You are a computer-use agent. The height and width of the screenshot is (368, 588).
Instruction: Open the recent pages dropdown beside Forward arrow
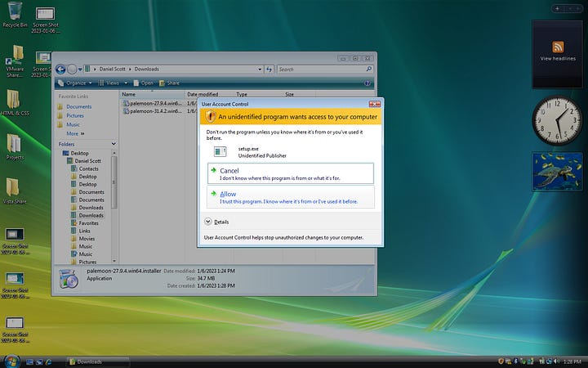80,70
